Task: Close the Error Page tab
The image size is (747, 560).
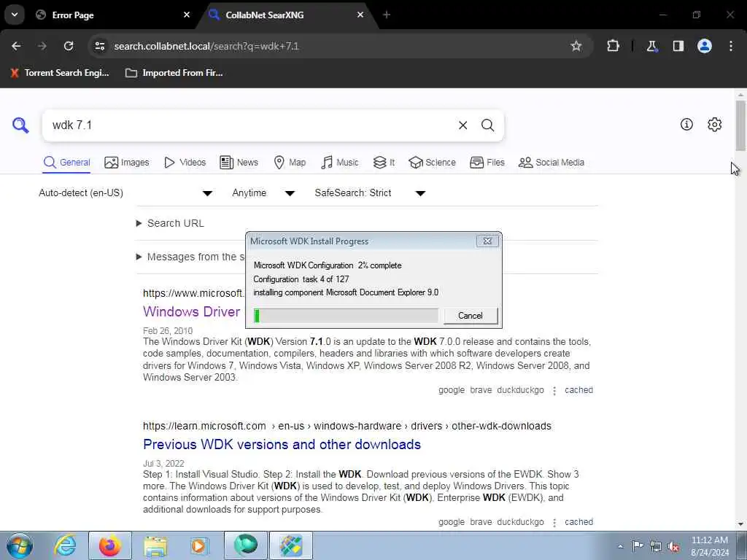Action: click(187, 15)
